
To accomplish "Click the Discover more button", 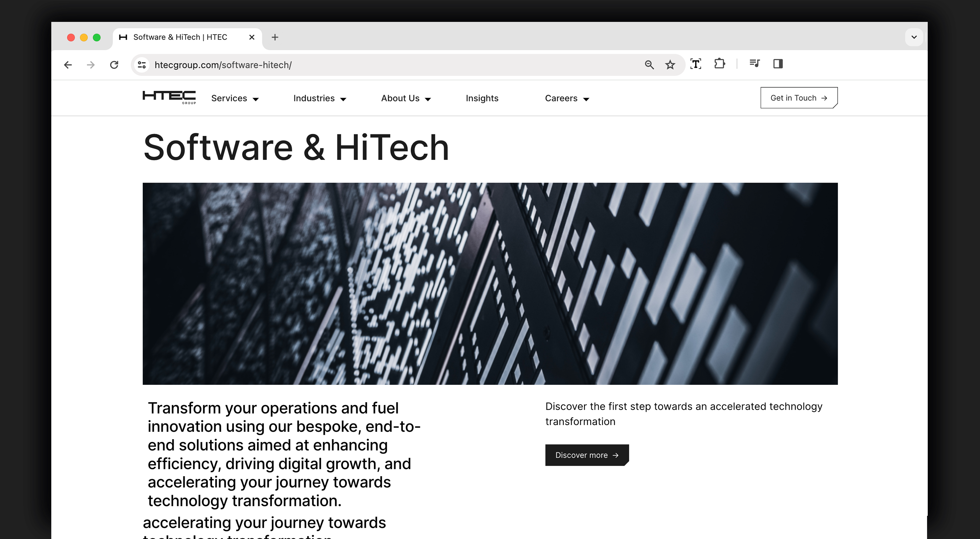I will pyautogui.click(x=587, y=455).
